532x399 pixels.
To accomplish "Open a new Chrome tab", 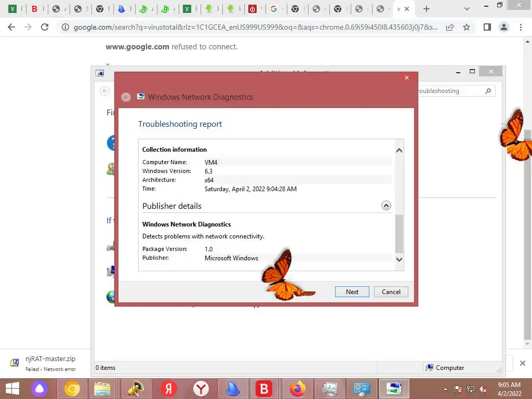I will click(x=427, y=9).
